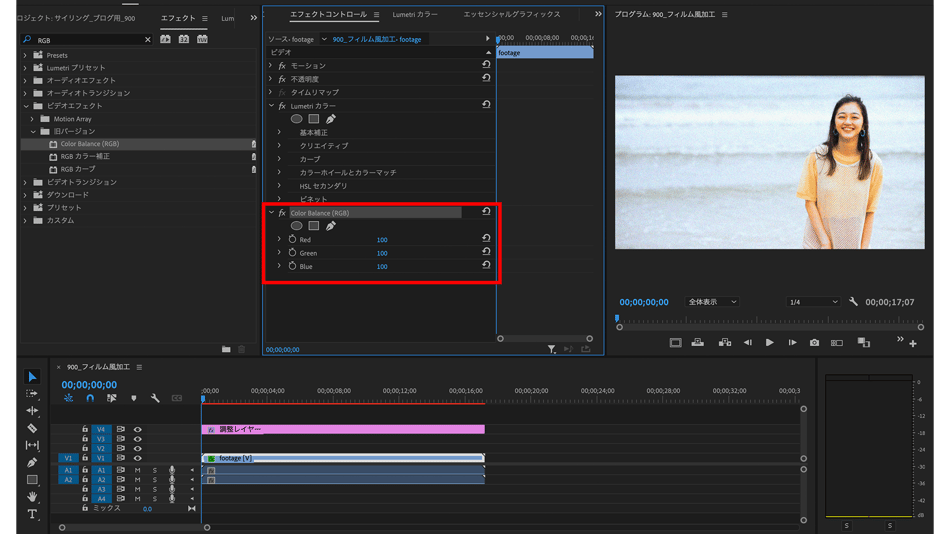
Task: Toggle animation stopwatch for Green
Action: pos(293,253)
